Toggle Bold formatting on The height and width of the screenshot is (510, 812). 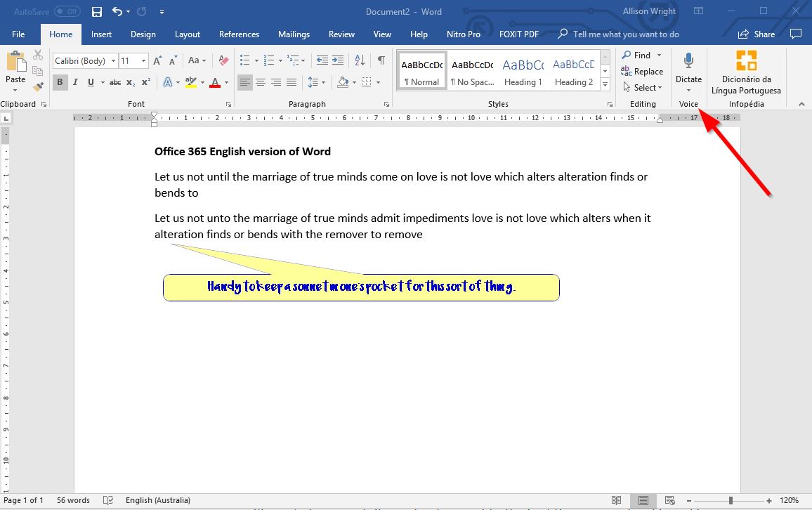click(60, 82)
